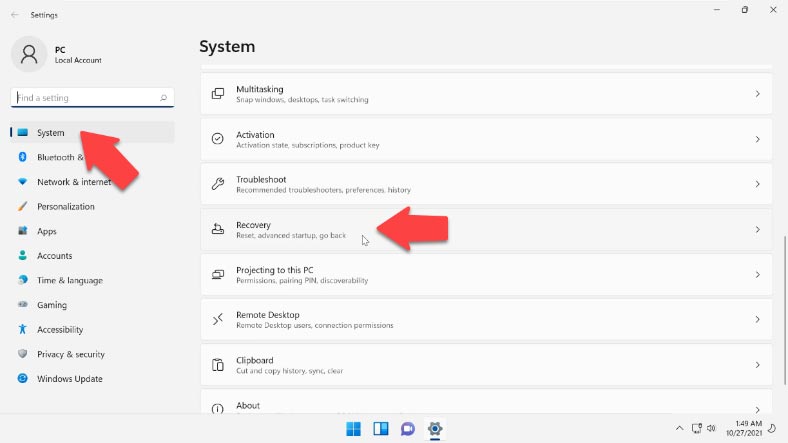Screen dimensions: 788x443
Task: Click the Apps icon in sidebar
Action: (x=23, y=231)
